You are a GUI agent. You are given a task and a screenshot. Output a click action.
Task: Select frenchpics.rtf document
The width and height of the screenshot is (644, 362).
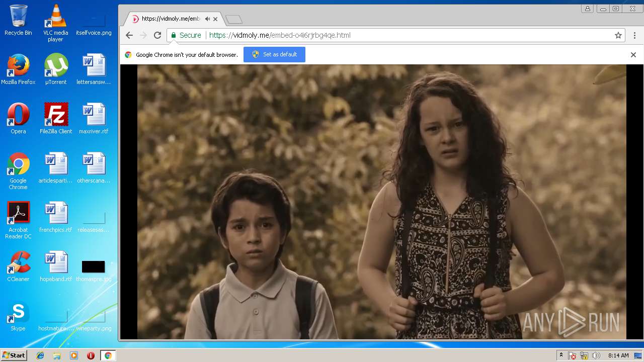point(55,217)
